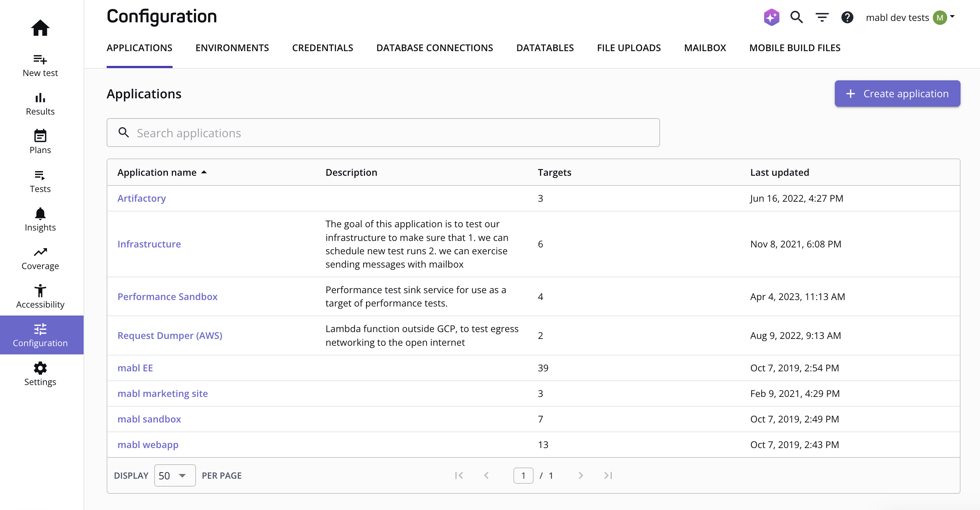Screen dimensions: 980x510
Task: Select the Results chart icon
Action: (x=40, y=98)
